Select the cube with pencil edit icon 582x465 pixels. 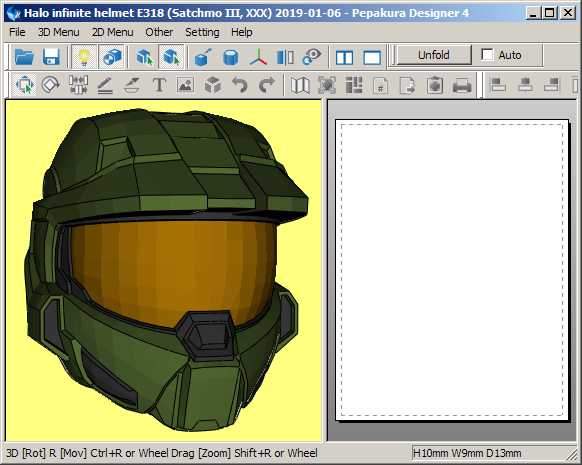pyautogui.click(x=203, y=57)
